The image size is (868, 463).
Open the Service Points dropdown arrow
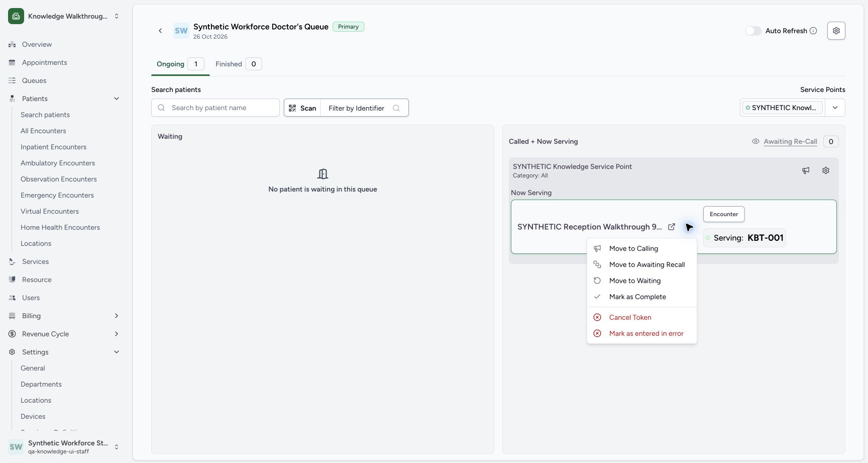(835, 108)
